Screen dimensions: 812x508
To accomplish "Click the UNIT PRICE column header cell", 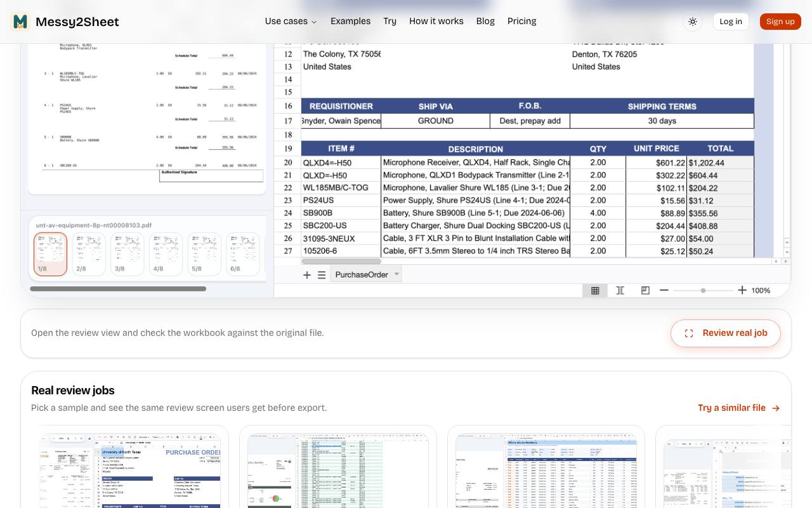I will click(x=657, y=149).
